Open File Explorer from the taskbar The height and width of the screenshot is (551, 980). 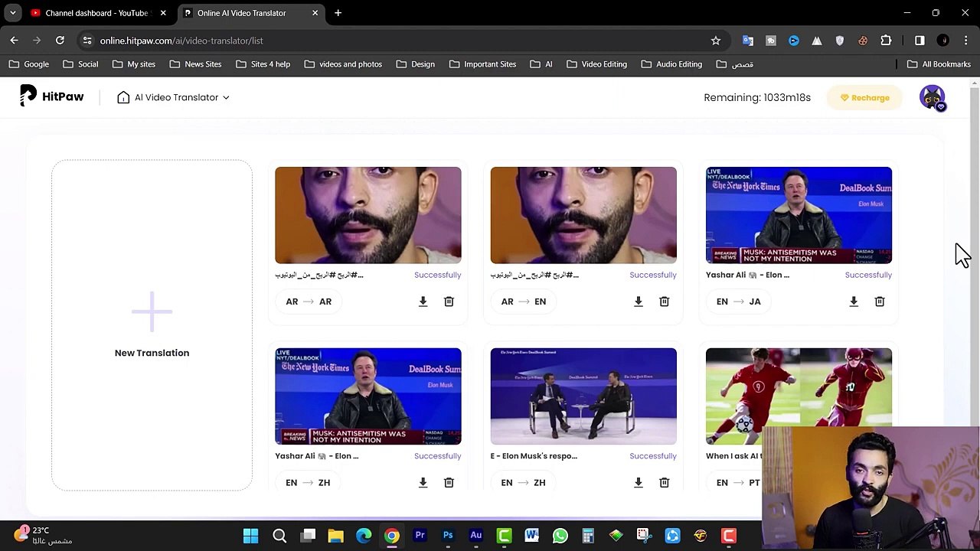pyautogui.click(x=335, y=536)
